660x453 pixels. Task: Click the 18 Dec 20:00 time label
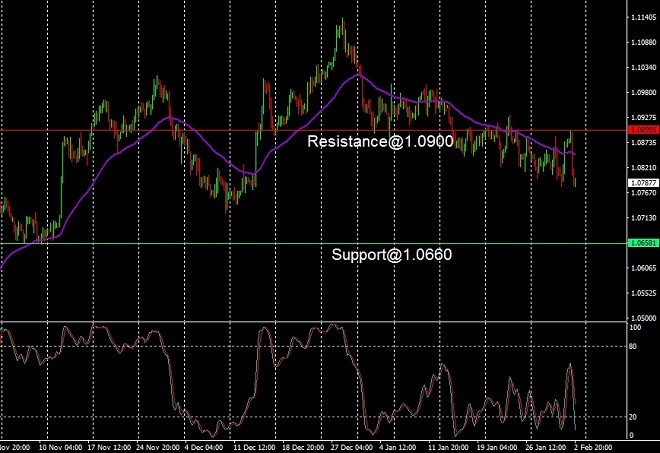[x=303, y=447]
